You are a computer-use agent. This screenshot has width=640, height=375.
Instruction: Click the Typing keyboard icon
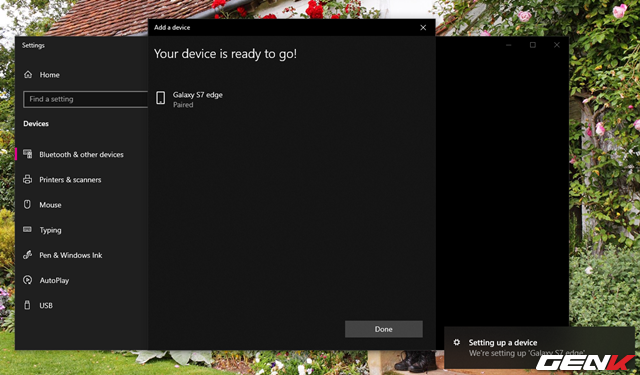27,229
